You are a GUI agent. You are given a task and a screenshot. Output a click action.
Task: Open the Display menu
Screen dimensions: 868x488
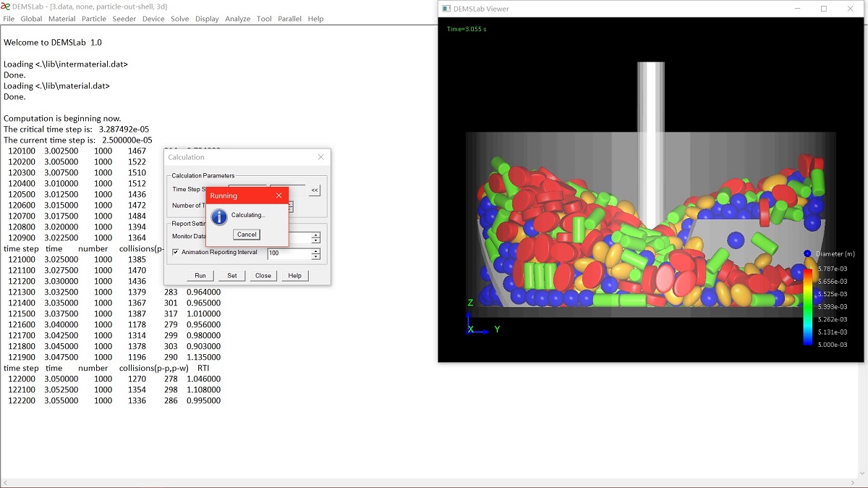click(x=207, y=19)
